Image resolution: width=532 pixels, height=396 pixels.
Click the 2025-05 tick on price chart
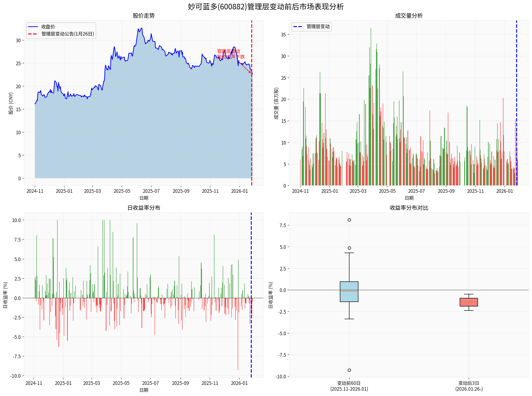click(122, 191)
